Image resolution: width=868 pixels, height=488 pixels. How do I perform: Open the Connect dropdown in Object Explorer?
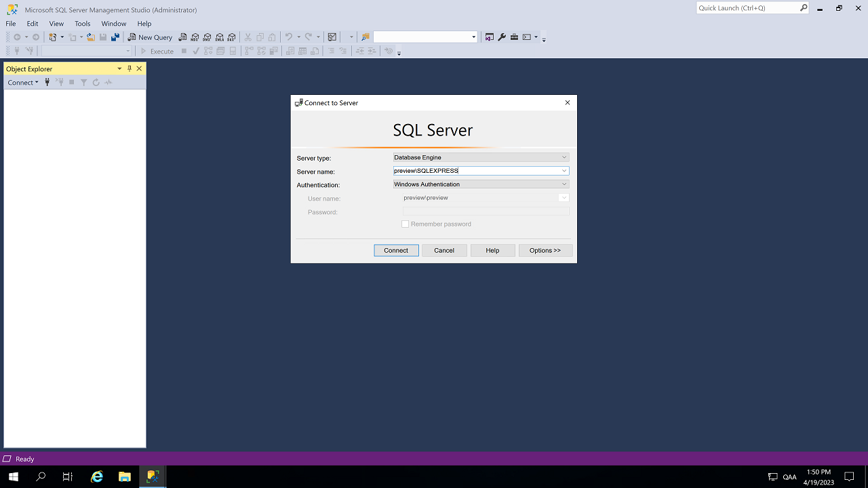tap(23, 82)
